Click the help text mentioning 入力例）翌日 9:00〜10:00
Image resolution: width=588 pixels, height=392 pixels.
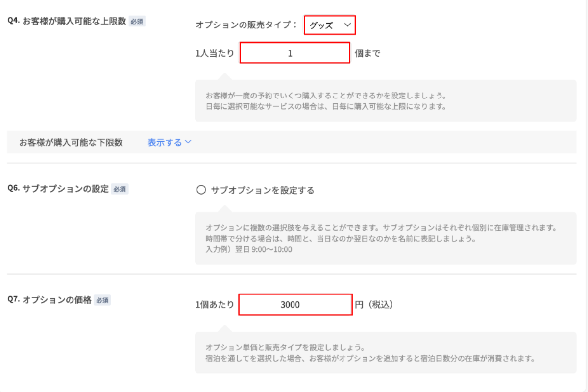coord(249,249)
